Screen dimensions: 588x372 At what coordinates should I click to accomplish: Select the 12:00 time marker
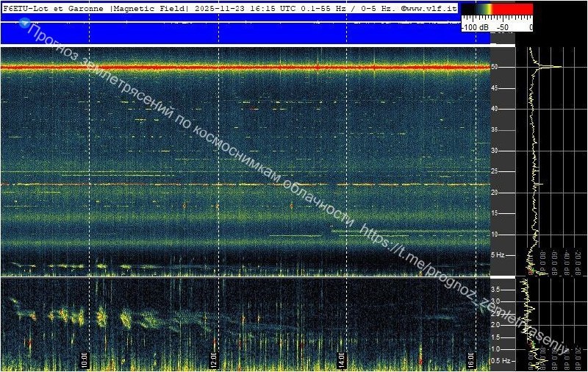tap(213, 360)
